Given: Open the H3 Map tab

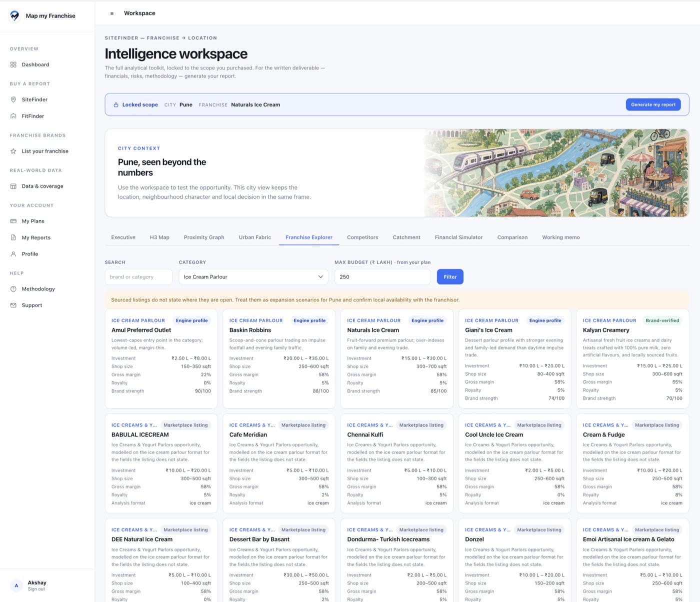Looking at the screenshot, I should coord(159,237).
